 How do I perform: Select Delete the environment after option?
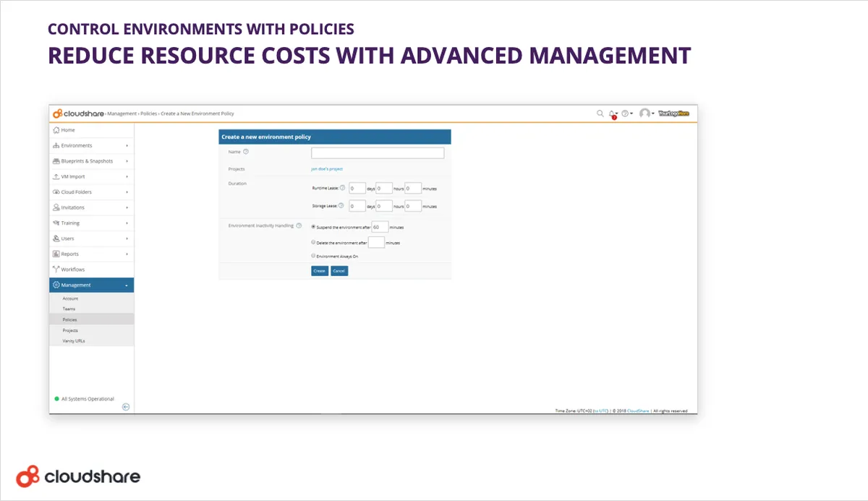point(313,242)
